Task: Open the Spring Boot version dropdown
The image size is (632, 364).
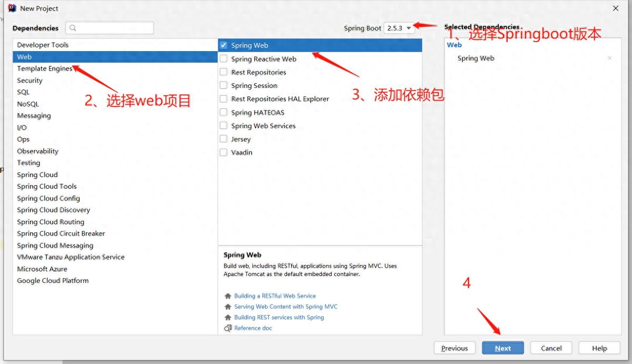Action: (399, 28)
